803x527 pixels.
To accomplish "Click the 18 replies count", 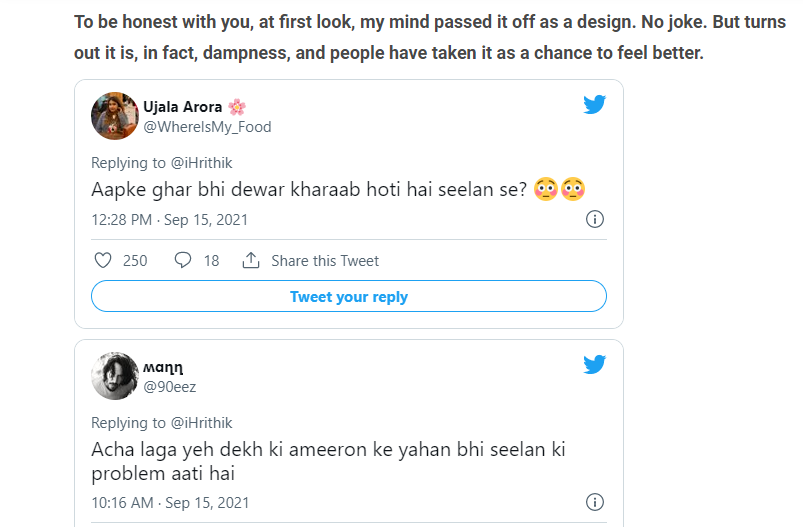I will (211, 261).
